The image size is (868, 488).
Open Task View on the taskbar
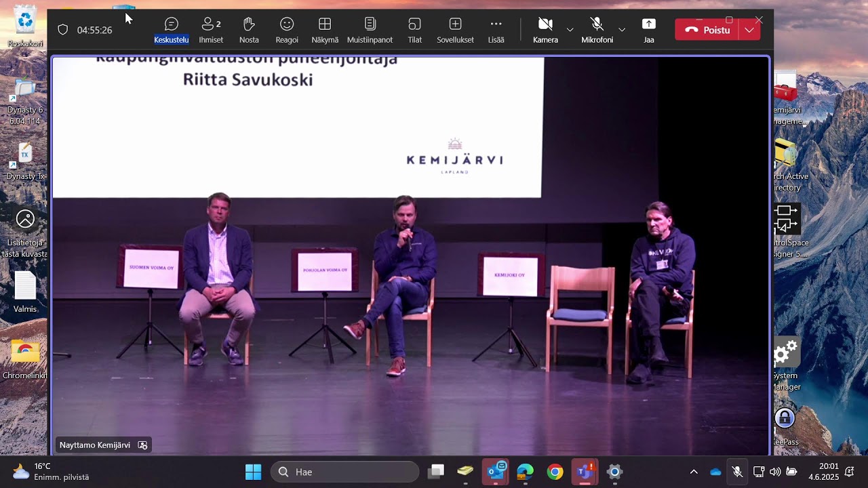[x=436, y=472]
